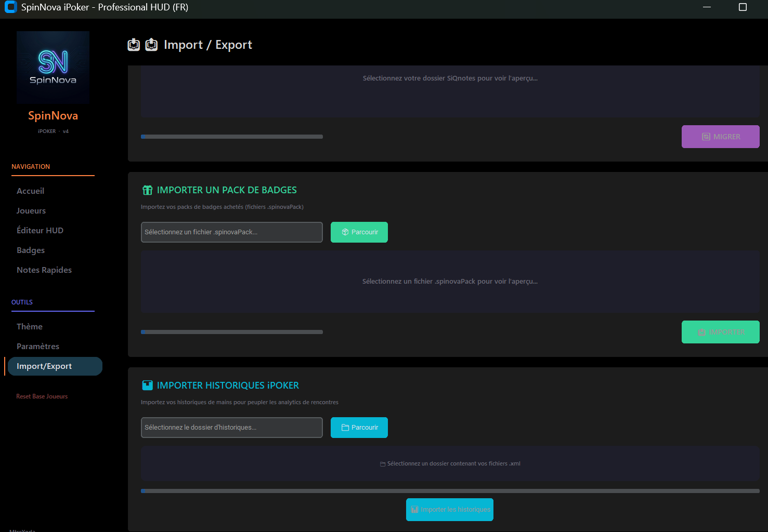
Task: Click the purple MIGRER button
Action: [721, 137]
